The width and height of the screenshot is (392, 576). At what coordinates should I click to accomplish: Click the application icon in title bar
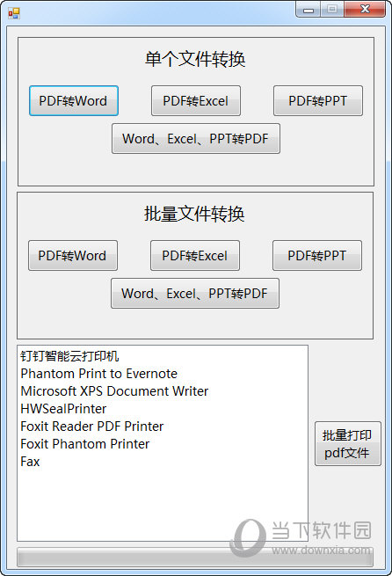click(14, 13)
